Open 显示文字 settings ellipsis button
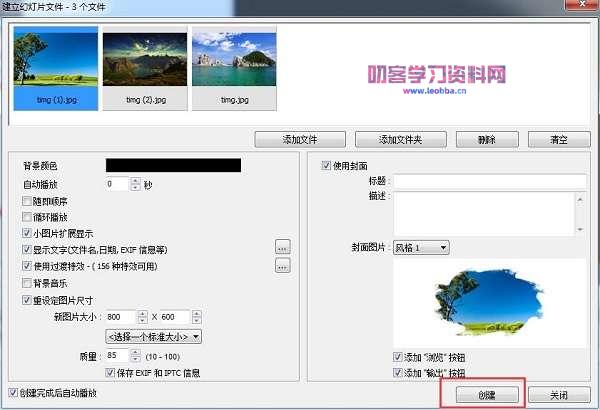The width and height of the screenshot is (600, 410). 283,247
